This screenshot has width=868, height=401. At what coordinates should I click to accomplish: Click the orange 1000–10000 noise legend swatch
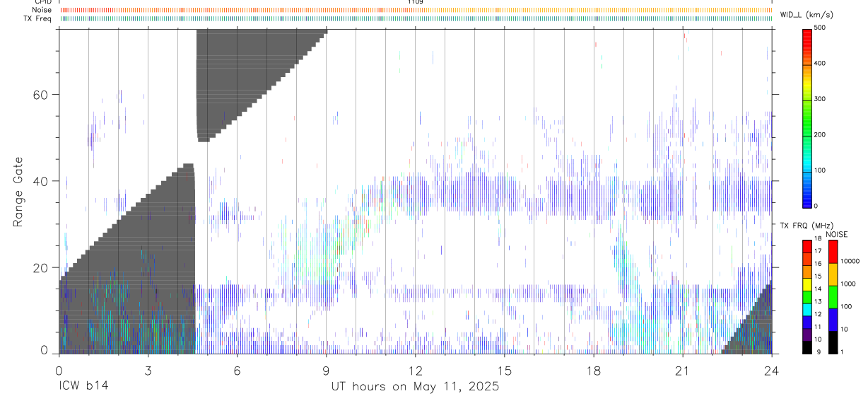(833, 274)
